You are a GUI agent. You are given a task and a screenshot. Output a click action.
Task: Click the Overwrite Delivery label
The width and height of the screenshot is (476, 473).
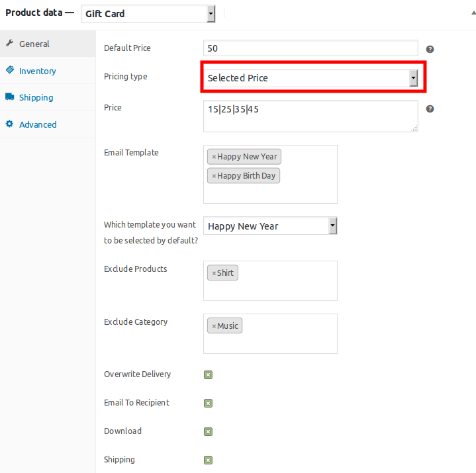137,374
